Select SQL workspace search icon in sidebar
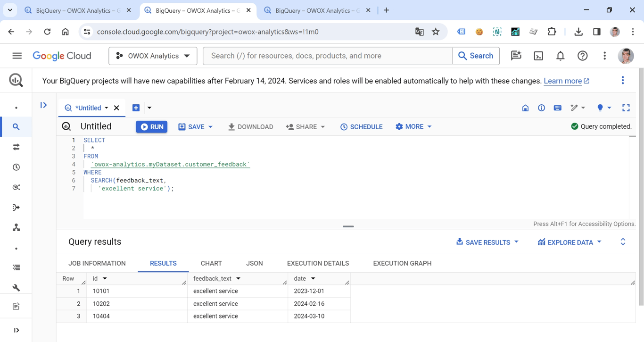 [16, 127]
